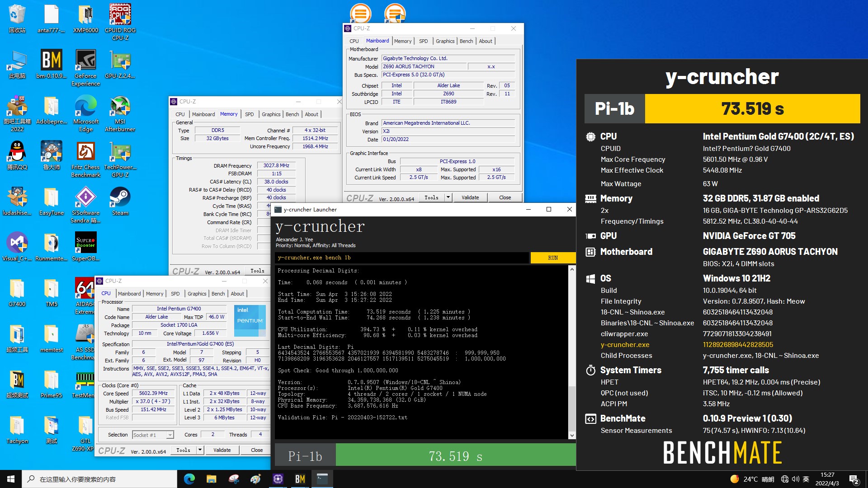The height and width of the screenshot is (488, 868).
Task: Open File Explorer from taskbar
Action: pyautogui.click(x=212, y=479)
